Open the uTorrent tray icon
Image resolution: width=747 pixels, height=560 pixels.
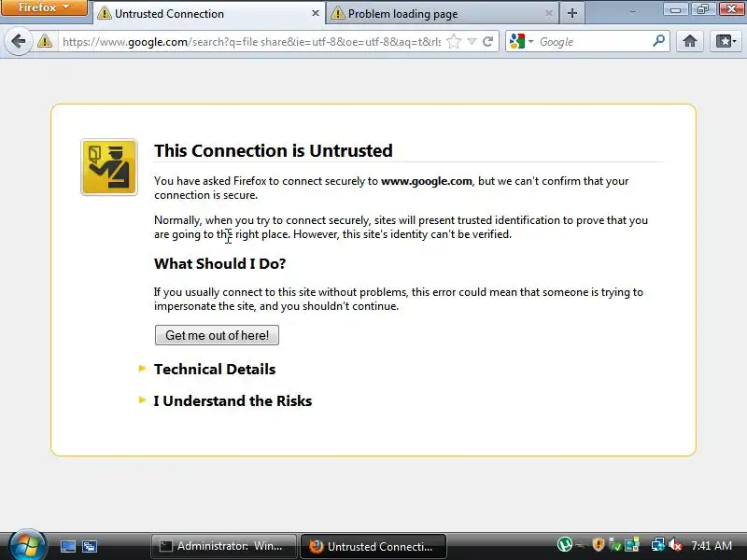(x=565, y=544)
